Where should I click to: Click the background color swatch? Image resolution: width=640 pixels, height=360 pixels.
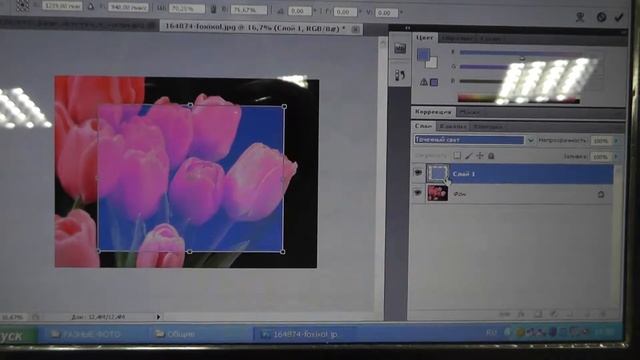tap(431, 62)
